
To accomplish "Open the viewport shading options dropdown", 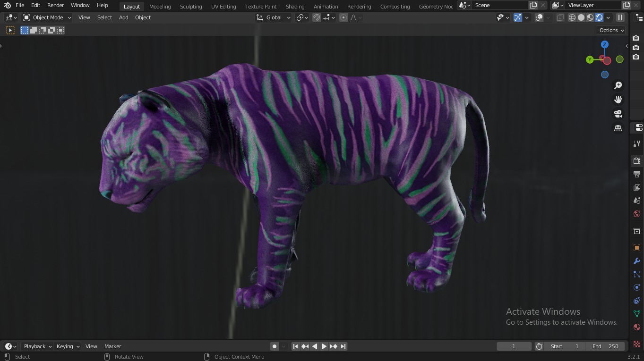I will click(x=608, y=17).
